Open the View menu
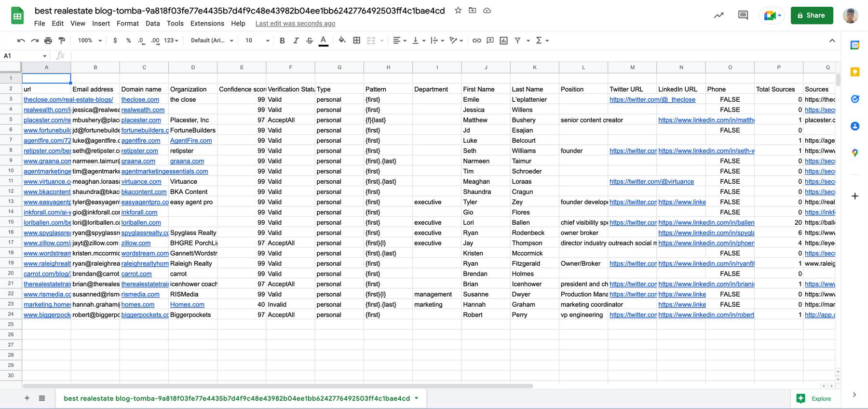Screen dimensions: 868x409 click(78, 23)
